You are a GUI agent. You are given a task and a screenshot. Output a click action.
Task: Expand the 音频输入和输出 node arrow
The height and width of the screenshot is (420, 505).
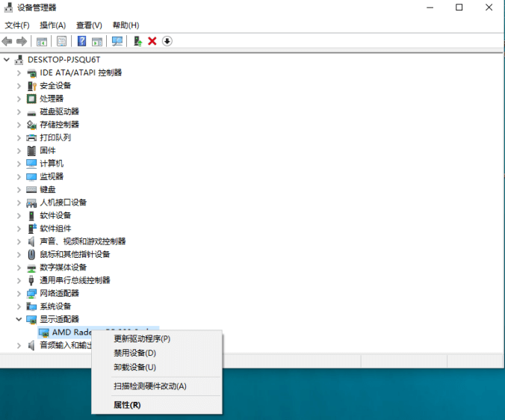pyautogui.click(x=19, y=345)
